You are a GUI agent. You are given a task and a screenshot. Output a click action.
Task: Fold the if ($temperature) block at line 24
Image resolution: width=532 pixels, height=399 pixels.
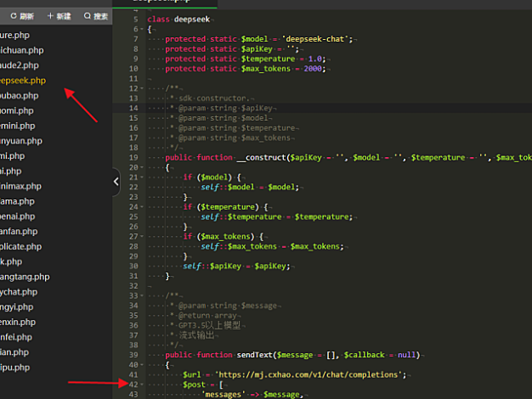[142, 207]
